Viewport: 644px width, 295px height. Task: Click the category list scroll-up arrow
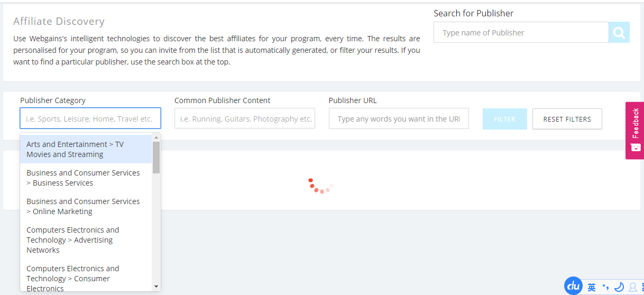coord(156,137)
